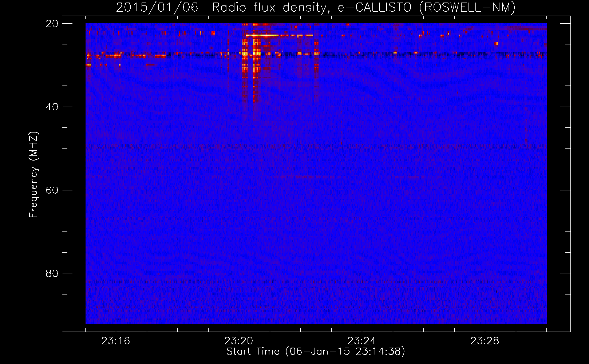Image resolution: width=589 pixels, height=364 pixels.
Task: Click the 23:20 time tick label
Action: 239,341
